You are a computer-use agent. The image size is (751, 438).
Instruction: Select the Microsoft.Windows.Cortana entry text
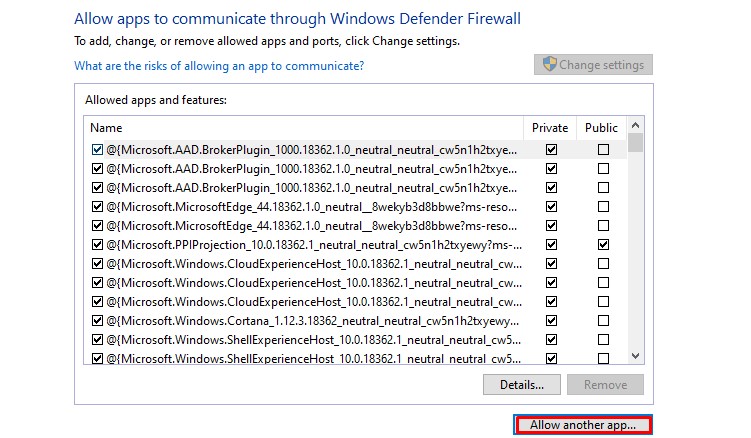point(312,321)
